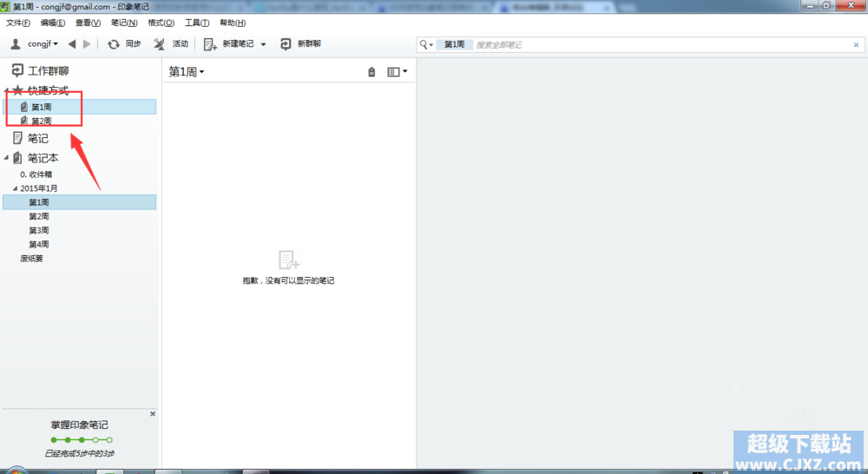Open the 格式(O) menu

(x=161, y=23)
